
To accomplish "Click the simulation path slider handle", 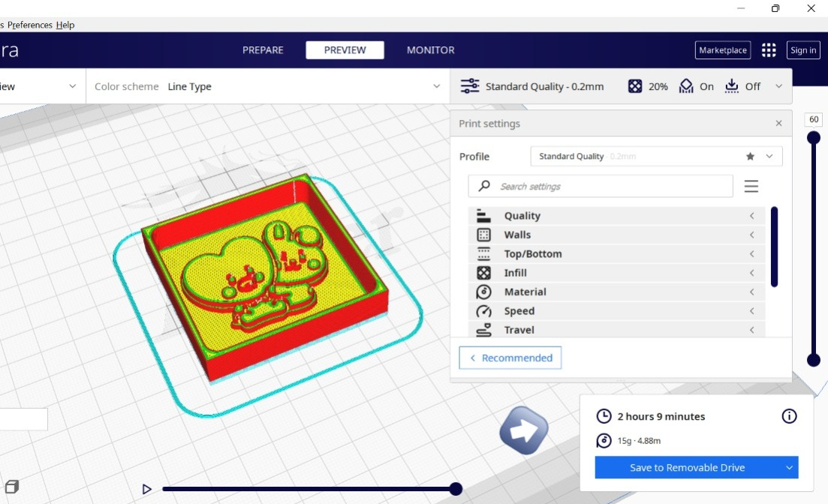I will point(456,489).
